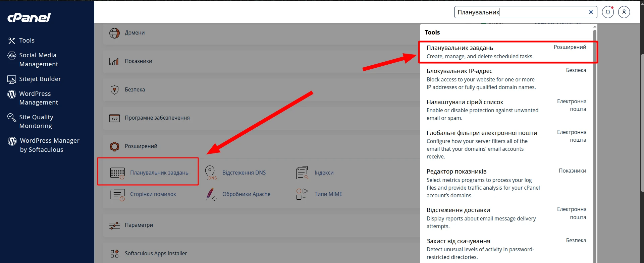This screenshot has height=263, width=644.
Task: Click the Безпека shield icon
Action: coord(114,90)
